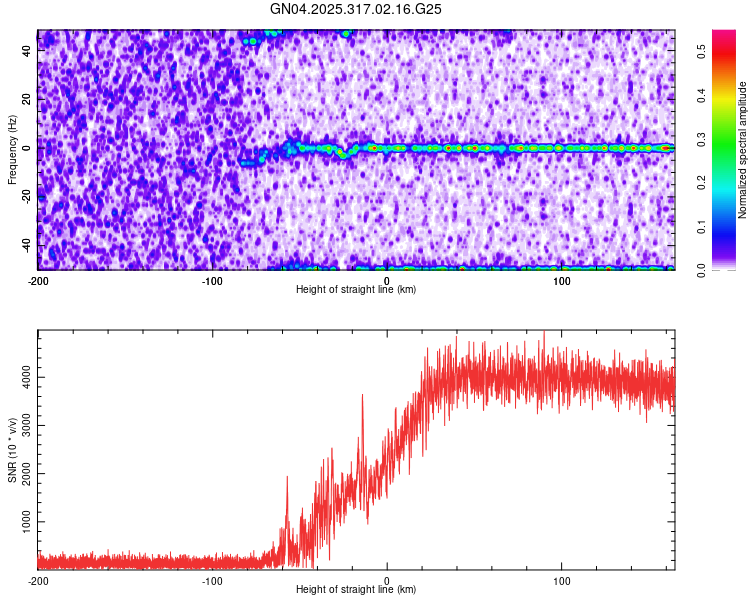Click the SNR plot's 'Height of straight line' label
Image resolution: width=750 pixels, height=600 pixels.
356,589
